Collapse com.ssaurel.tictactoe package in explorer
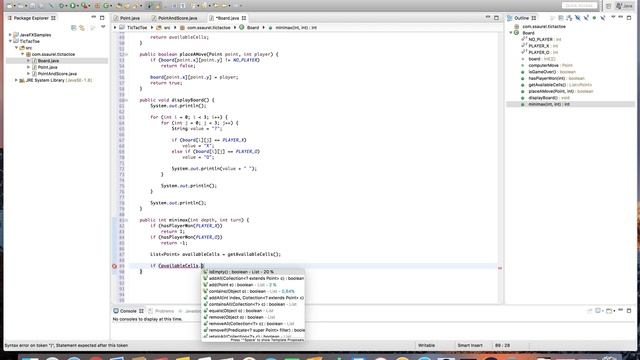This screenshot has height=360, width=640. (22, 54)
